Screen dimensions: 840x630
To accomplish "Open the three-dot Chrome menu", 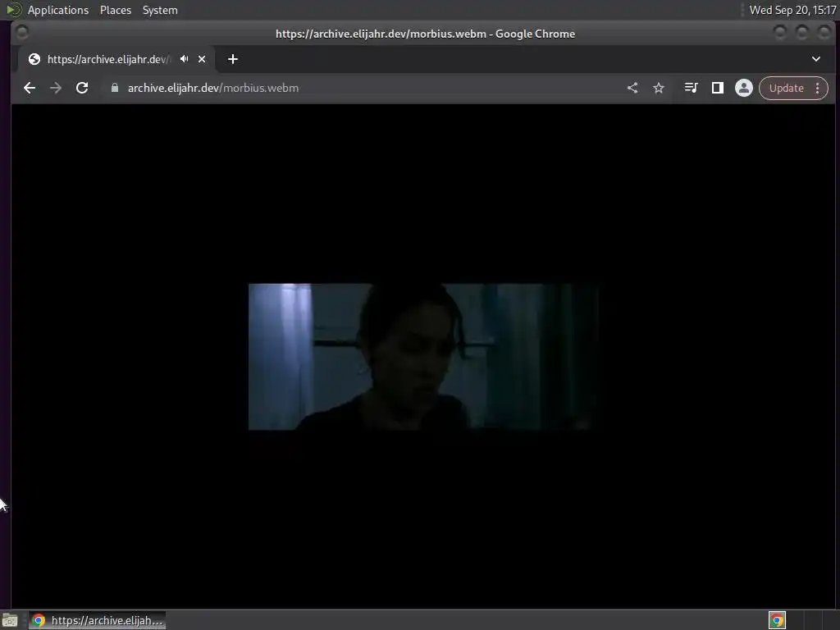I will pos(818,88).
